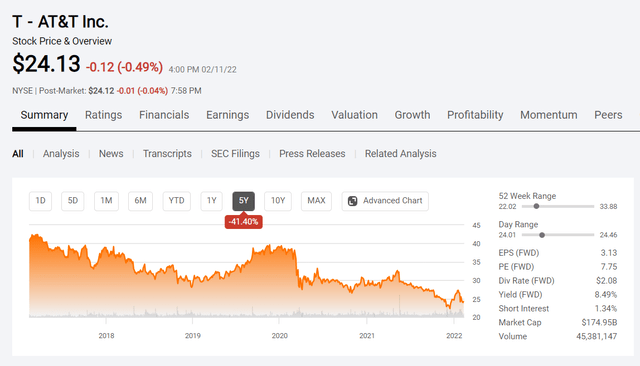640x366 pixels.
Task: Filter content by Analysis
Action: 61,154
